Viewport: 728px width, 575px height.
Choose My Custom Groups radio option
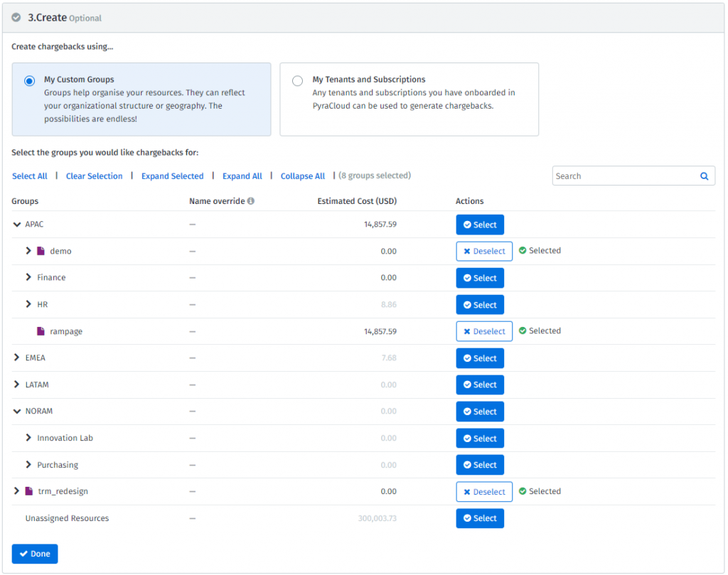tap(29, 81)
